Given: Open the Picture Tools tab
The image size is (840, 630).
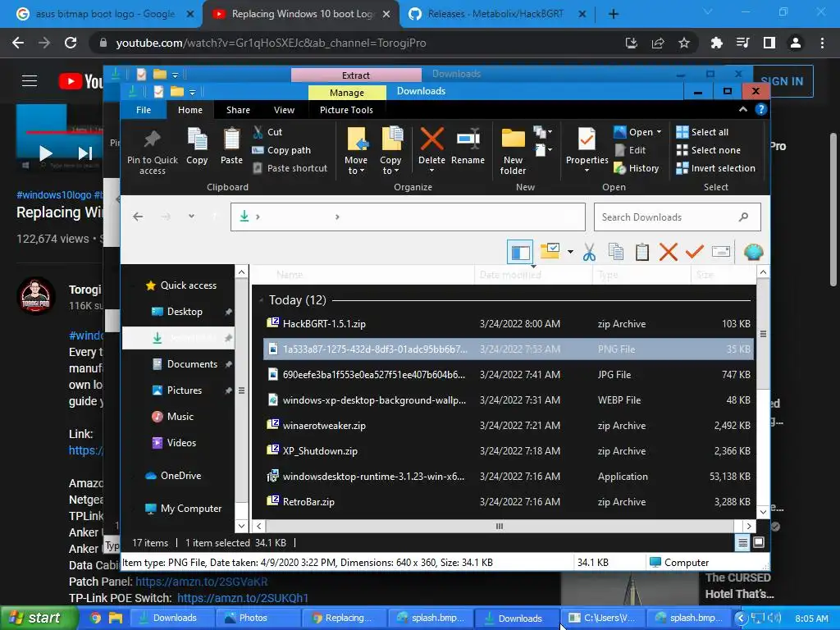Looking at the screenshot, I should (x=346, y=110).
